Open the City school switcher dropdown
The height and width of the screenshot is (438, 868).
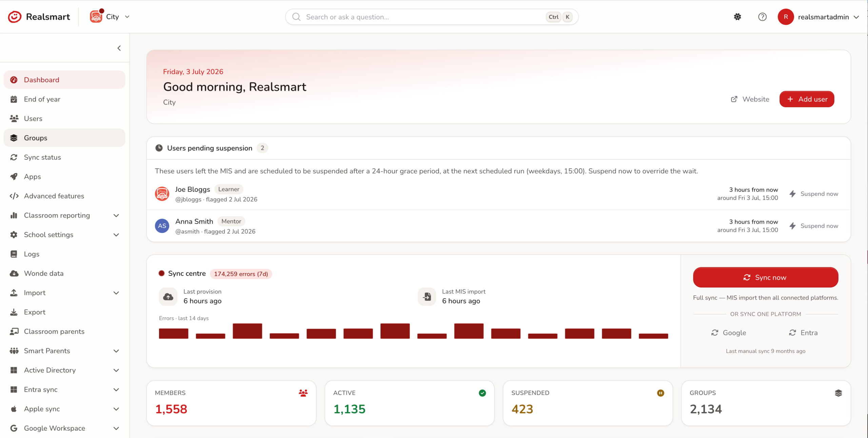pyautogui.click(x=110, y=17)
